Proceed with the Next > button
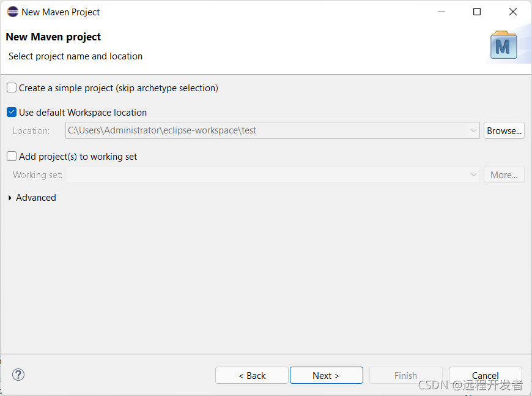 [327, 375]
